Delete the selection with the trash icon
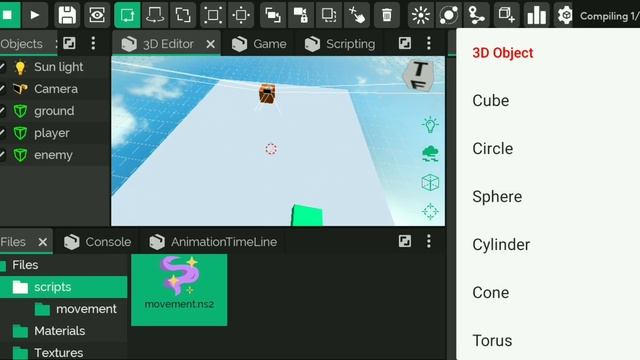Viewport: 640px width, 360px height. click(387, 15)
